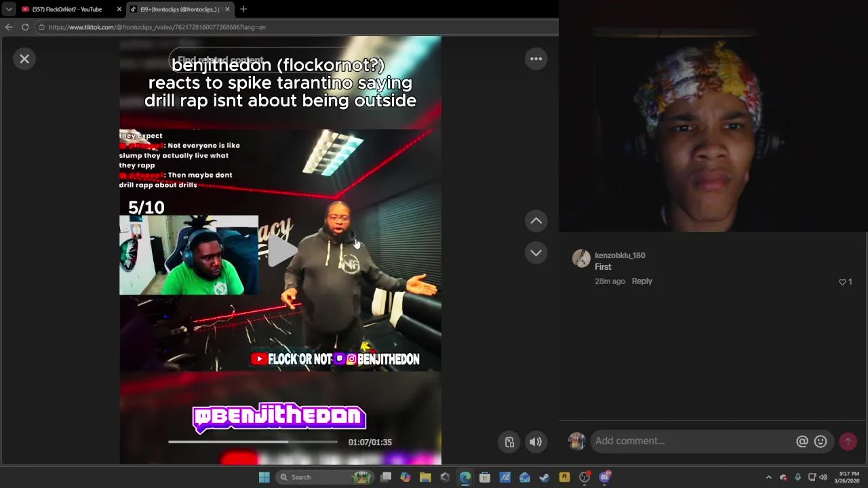This screenshot has width=868, height=488.
Task: Like kenzobklu_180's comment
Action: [x=842, y=282]
